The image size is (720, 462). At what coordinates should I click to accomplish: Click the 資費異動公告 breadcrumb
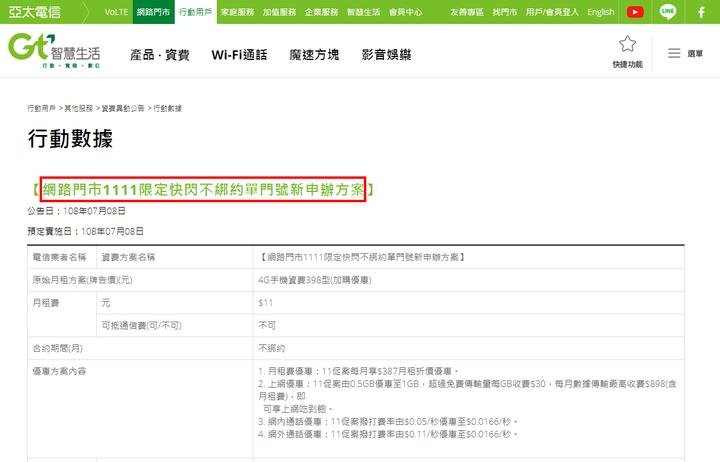click(x=123, y=108)
